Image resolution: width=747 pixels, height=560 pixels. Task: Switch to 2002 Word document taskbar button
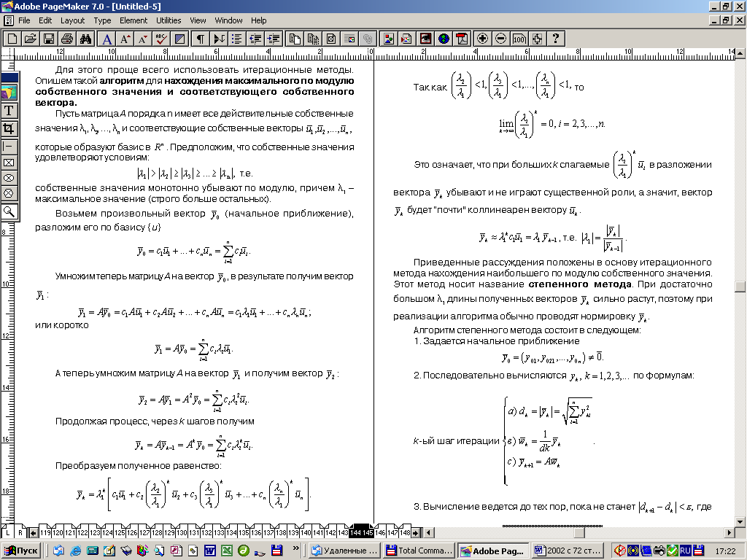point(569,551)
